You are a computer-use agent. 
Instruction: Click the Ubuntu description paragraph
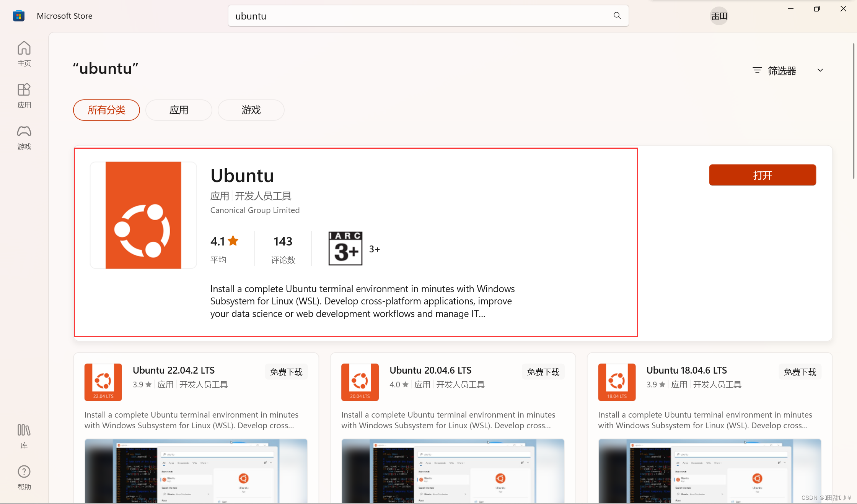tap(362, 301)
